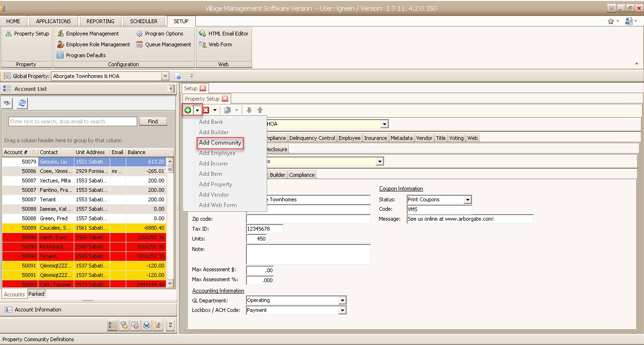Viewport: 644px width, 345px height.
Task: Switch to the SCHEDULER ribbon tab
Action: [x=144, y=21]
